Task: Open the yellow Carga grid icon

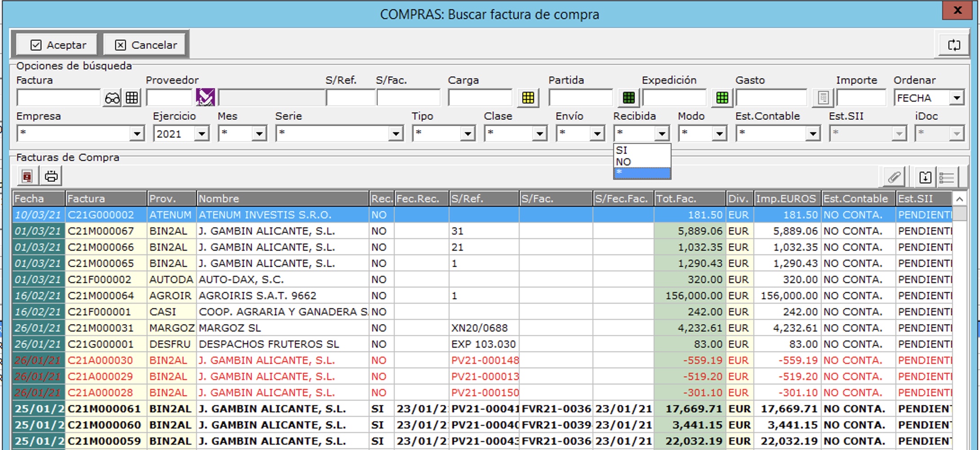Action: click(x=528, y=98)
